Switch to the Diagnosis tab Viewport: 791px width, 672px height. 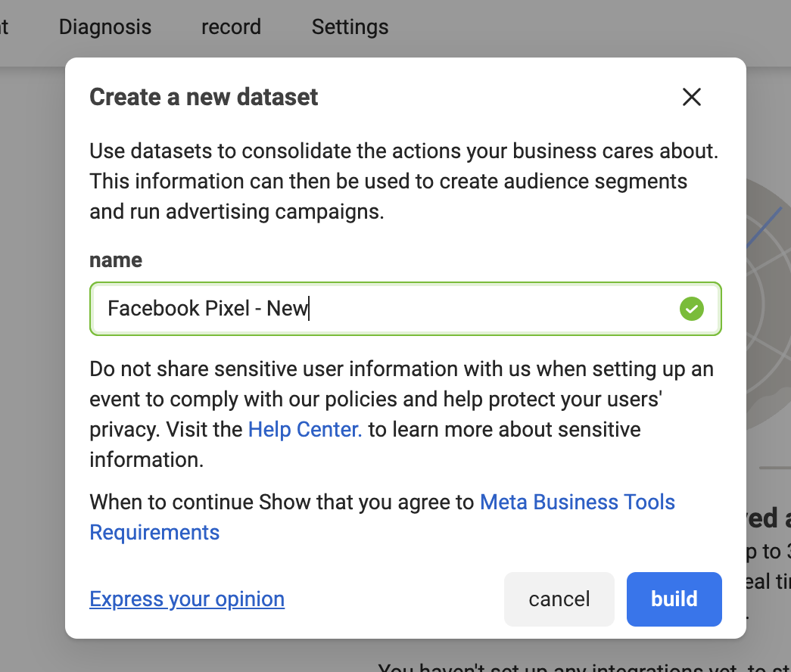(x=105, y=27)
